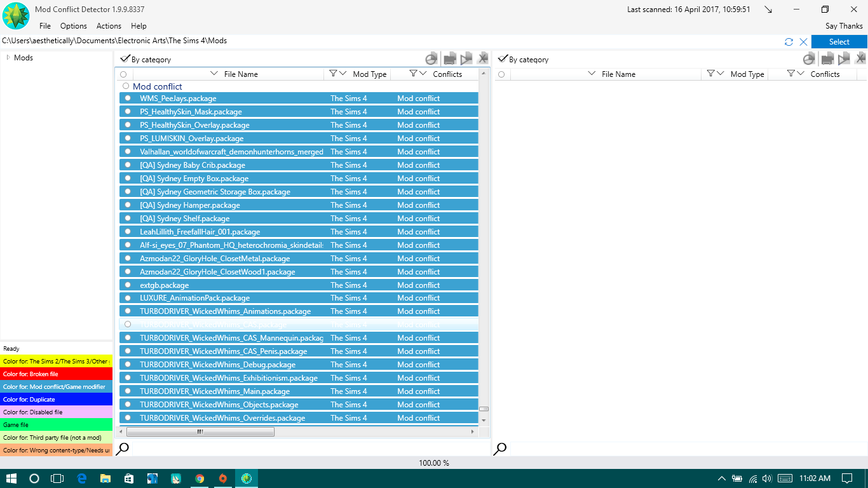Click the right panel search magnifier icon
This screenshot has width=868, height=488.
pos(500,449)
